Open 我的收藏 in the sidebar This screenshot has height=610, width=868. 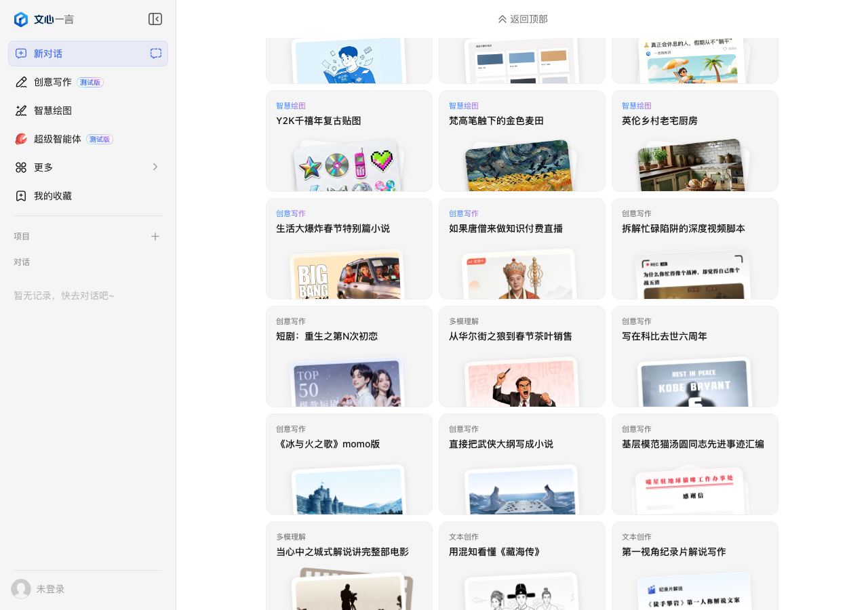tap(88, 196)
